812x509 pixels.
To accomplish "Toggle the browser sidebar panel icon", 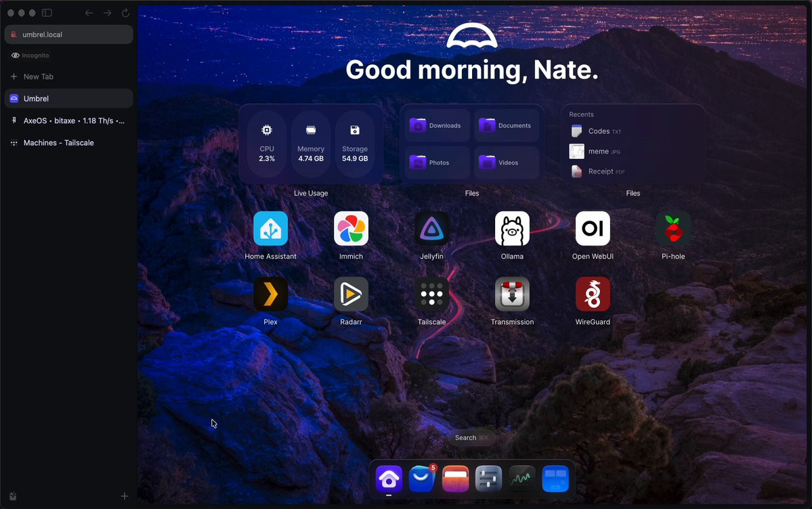I will tap(47, 13).
